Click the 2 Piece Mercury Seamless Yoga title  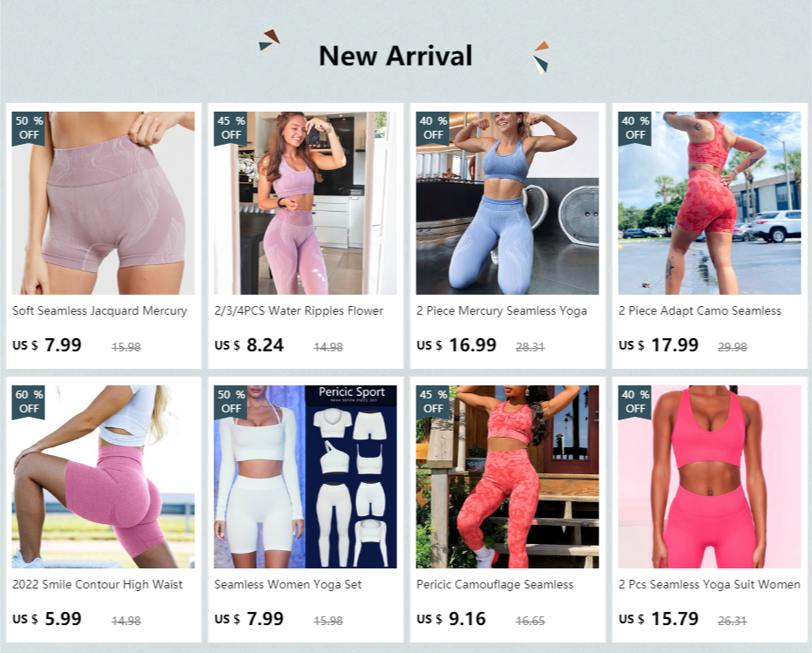pyautogui.click(x=502, y=311)
